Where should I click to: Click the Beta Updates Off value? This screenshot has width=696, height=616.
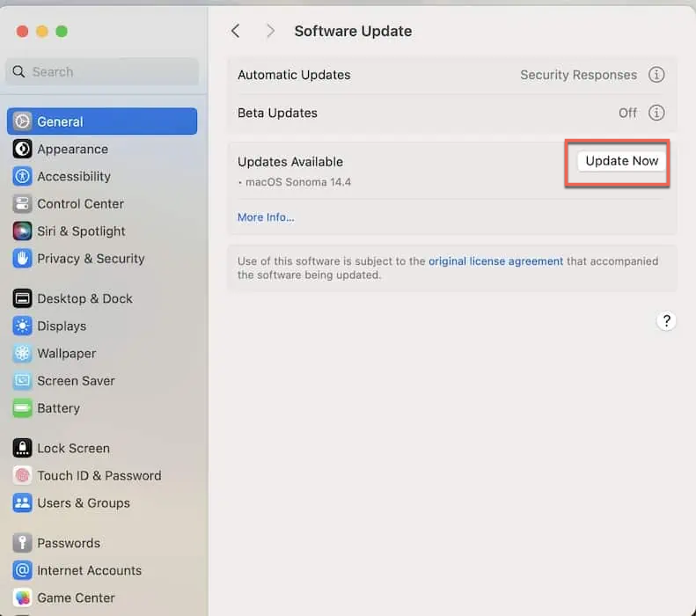pyautogui.click(x=627, y=113)
